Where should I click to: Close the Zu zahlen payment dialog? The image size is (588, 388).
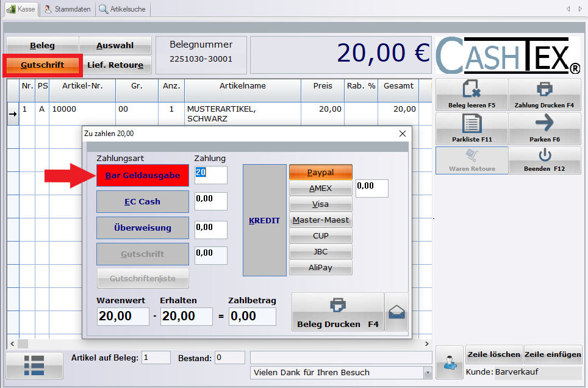(402, 133)
